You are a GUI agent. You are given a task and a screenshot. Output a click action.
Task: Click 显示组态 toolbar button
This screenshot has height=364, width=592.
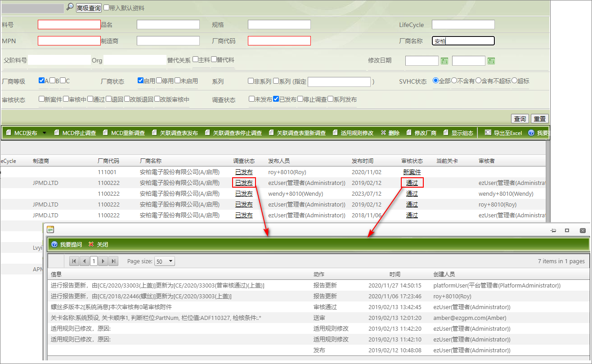pyautogui.click(x=458, y=133)
